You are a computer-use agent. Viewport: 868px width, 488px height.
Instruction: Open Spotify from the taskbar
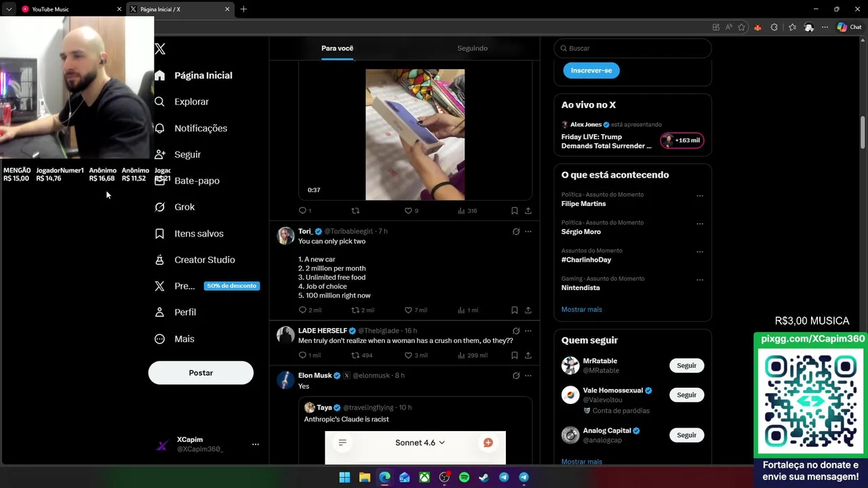pyautogui.click(x=464, y=477)
